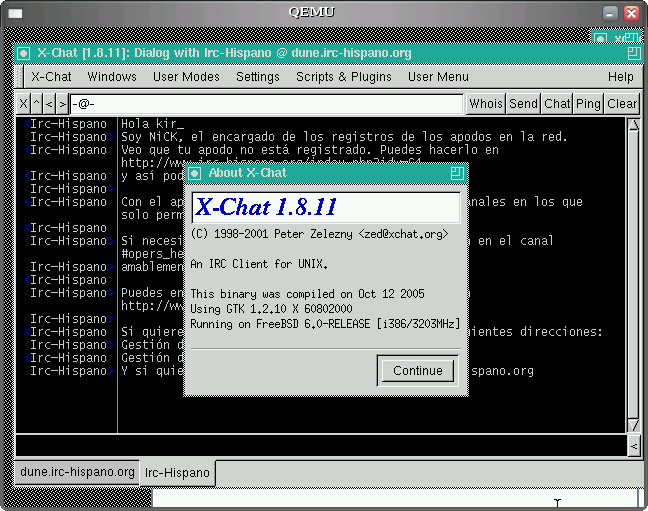Image resolution: width=648 pixels, height=511 pixels.
Task: Open the X-Chat menu
Action: coord(51,77)
